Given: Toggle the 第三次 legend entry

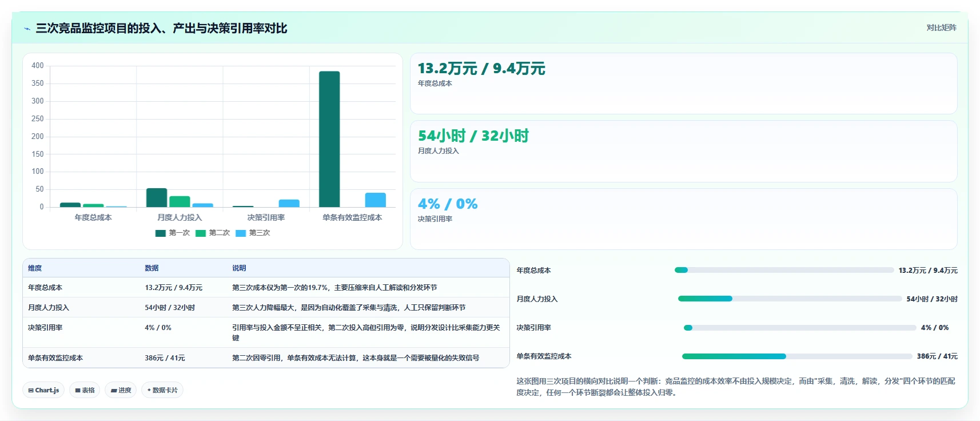Looking at the screenshot, I should pos(253,233).
